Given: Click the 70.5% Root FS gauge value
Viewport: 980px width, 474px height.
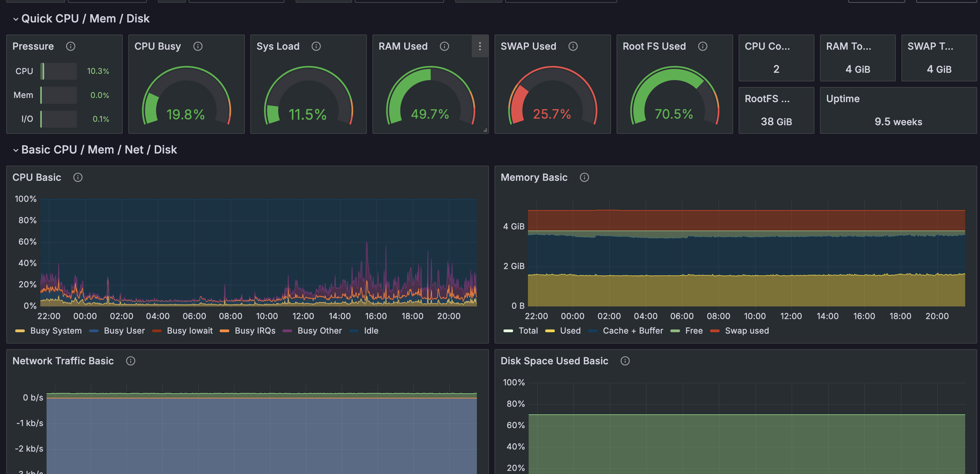Looking at the screenshot, I should click(x=674, y=114).
